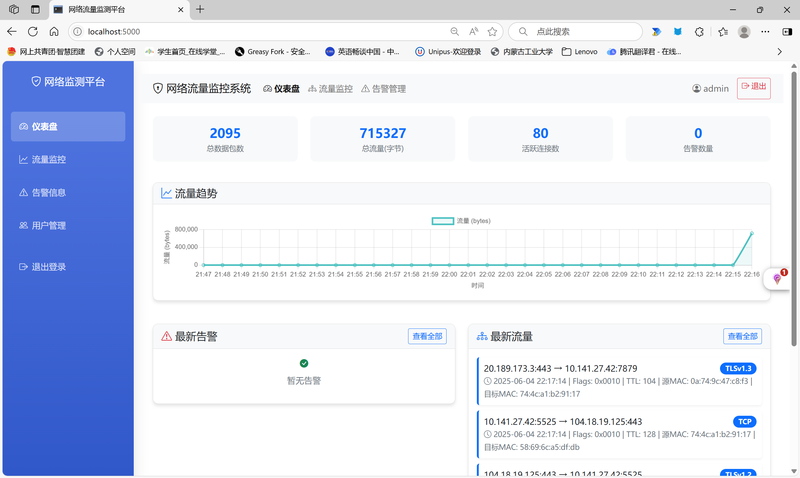Click the floating notification bubble with badge
Viewport: 800px width, 478px height.
click(x=777, y=279)
